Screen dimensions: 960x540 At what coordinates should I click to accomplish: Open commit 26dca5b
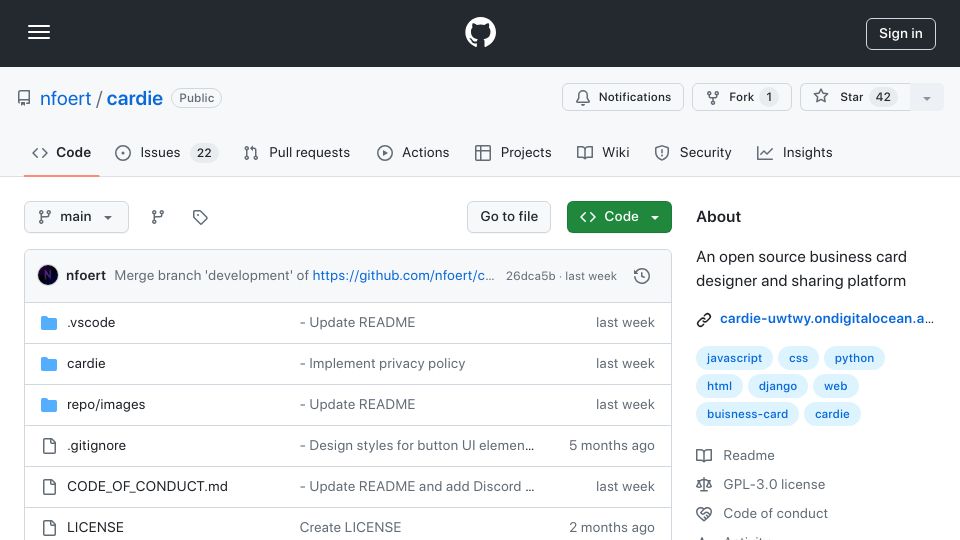pyautogui.click(x=530, y=276)
